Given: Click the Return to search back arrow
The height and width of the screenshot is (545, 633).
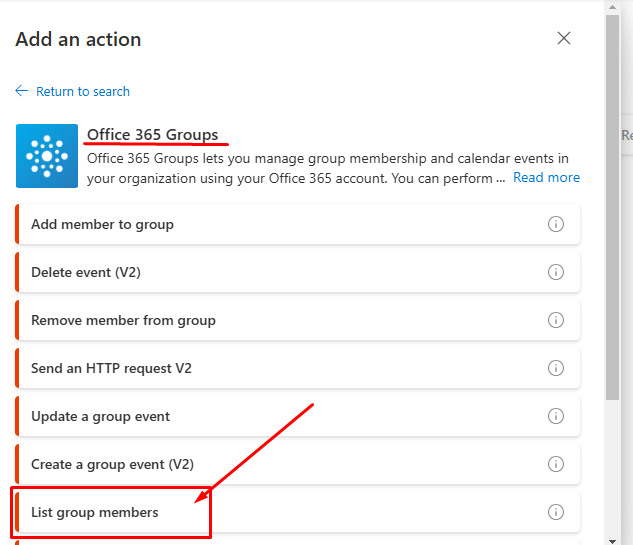Looking at the screenshot, I should click(21, 91).
